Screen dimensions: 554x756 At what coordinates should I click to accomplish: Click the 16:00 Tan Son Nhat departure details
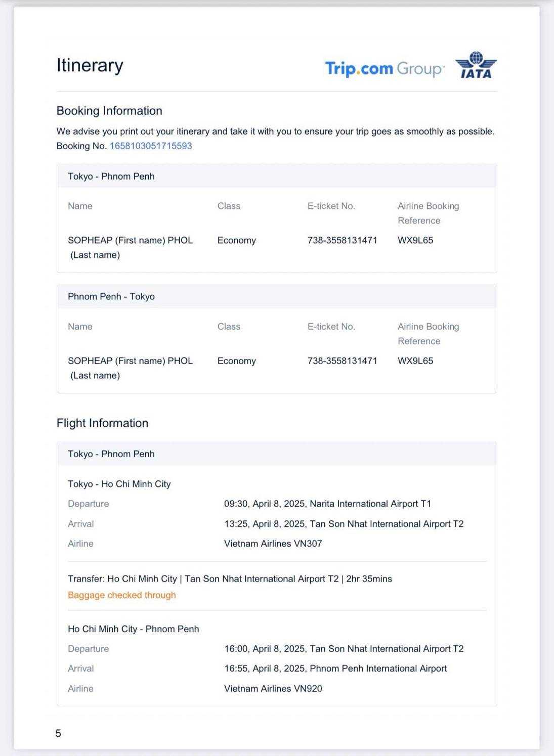[344, 649]
